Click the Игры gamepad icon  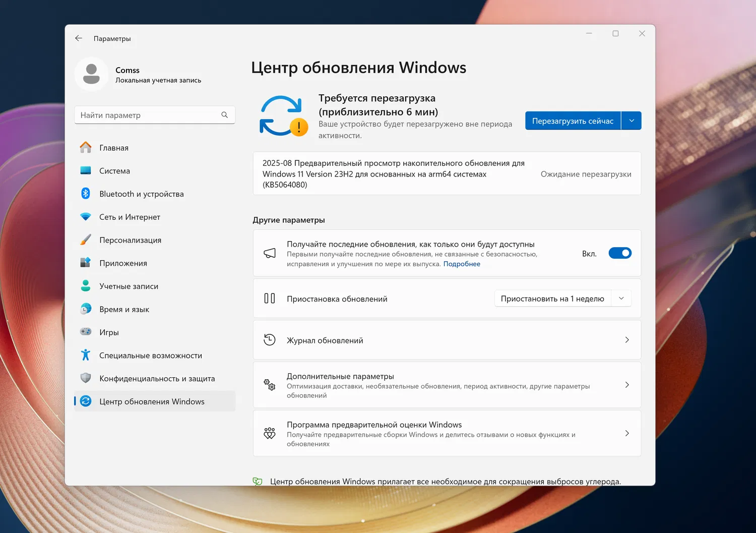pos(86,332)
